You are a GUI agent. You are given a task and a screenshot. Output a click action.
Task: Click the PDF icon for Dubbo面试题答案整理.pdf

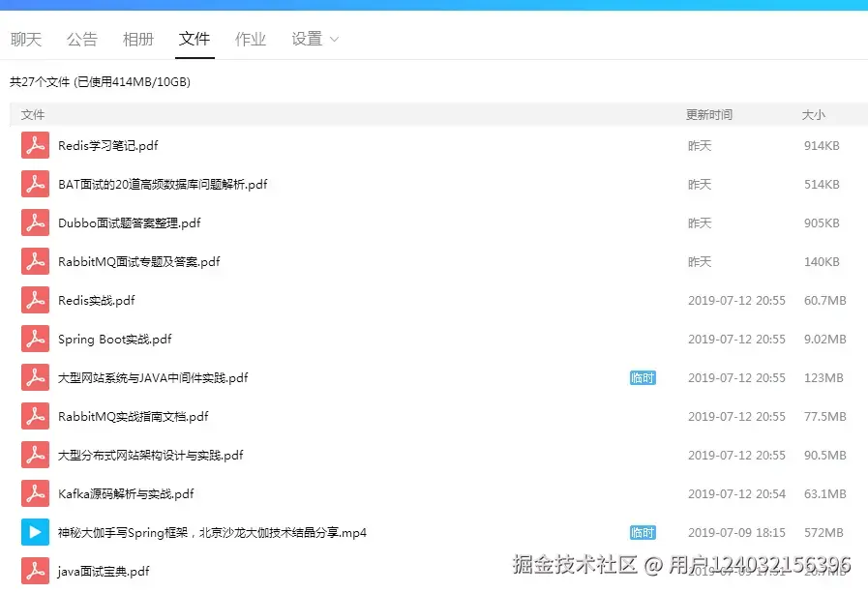pos(36,222)
